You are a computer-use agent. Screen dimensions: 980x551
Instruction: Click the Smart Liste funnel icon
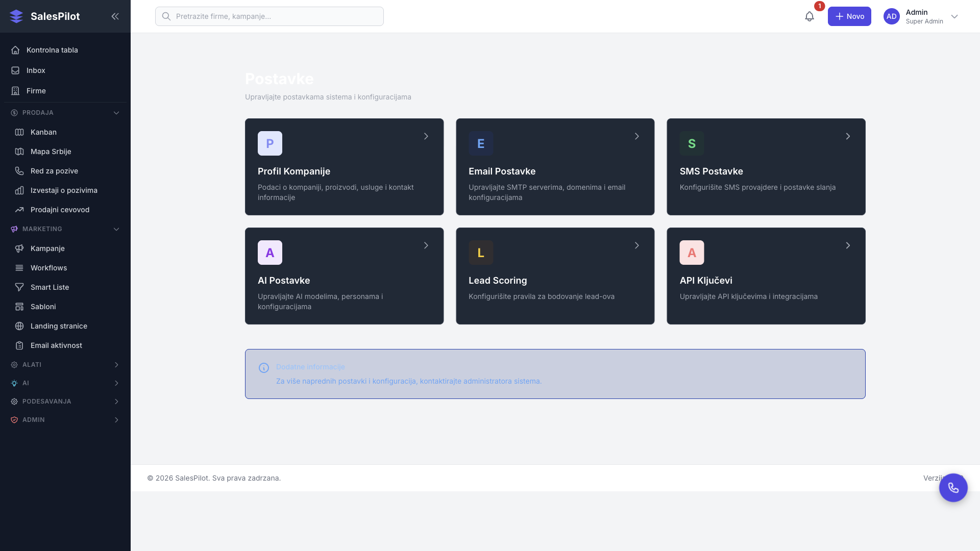[x=19, y=287]
